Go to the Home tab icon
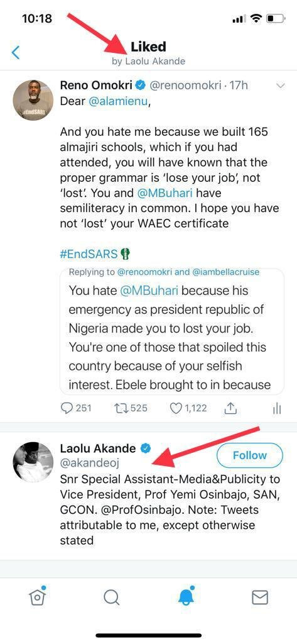 [37, 596]
